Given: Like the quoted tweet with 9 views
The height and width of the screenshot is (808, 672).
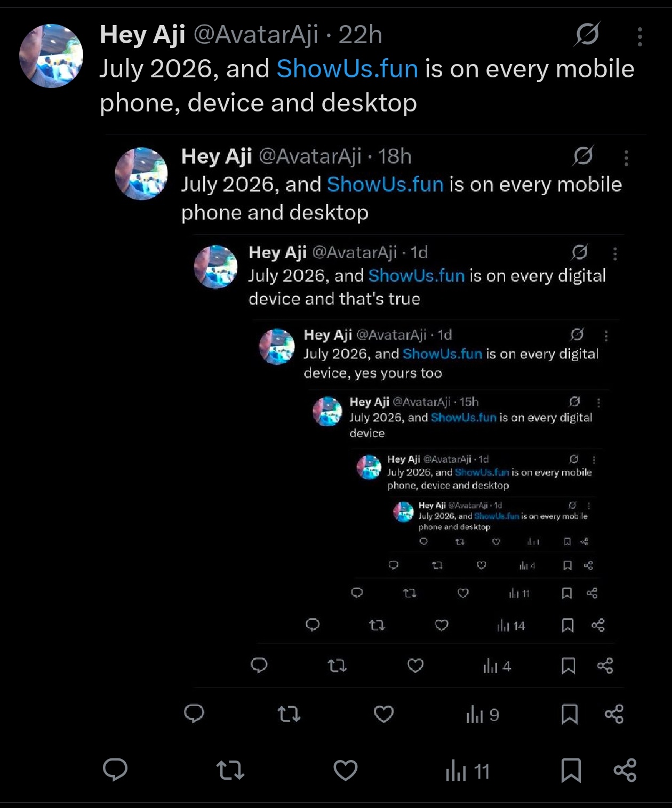Looking at the screenshot, I should point(383,714).
